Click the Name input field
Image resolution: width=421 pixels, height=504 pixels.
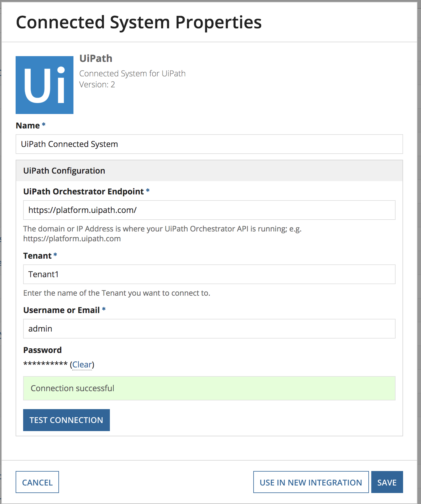click(209, 144)
